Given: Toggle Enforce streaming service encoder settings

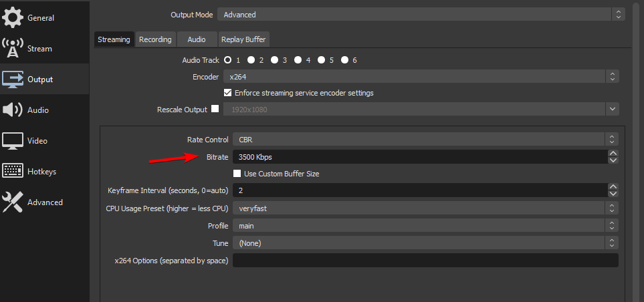Looking at the screenshot, I should (227, 93).
